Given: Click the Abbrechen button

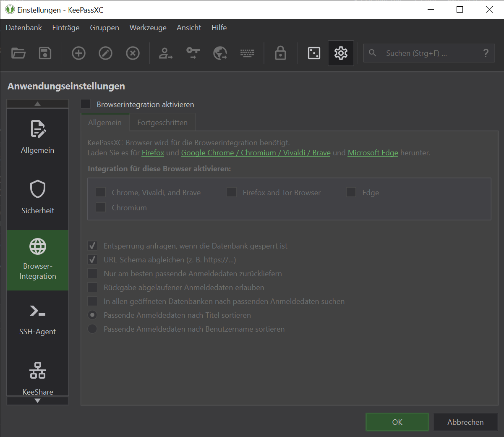Looking at the screenshot, I should (465, 422).
